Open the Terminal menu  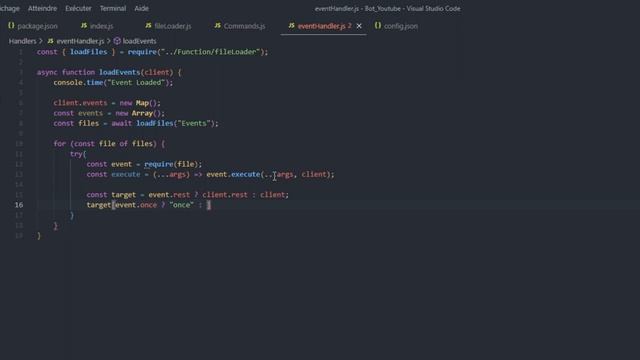[x=113, y=8]
